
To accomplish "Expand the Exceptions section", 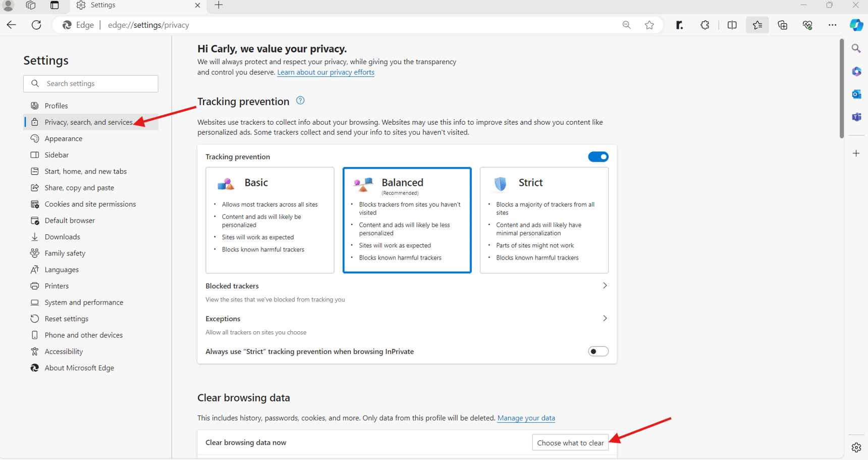I will [605, 318].
